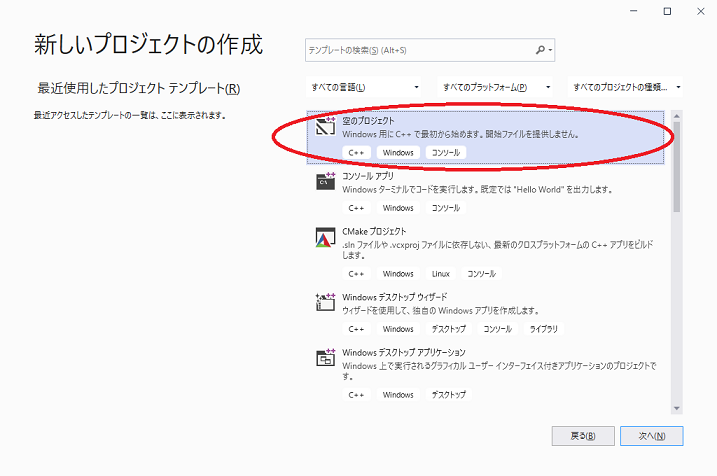This screenshot has width=717, height=476.
Task: Open the すべての言語 language dropdown
Action: (x=364, y=87)
